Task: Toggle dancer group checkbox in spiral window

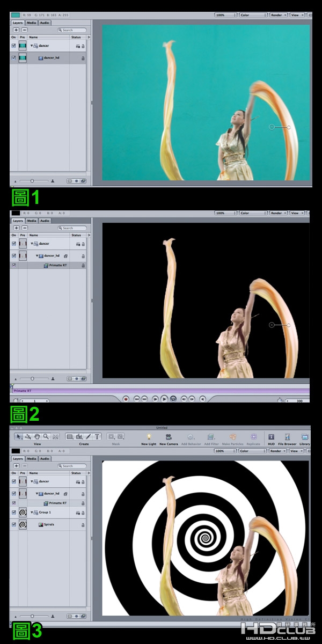Action: (x=14, y=481)
